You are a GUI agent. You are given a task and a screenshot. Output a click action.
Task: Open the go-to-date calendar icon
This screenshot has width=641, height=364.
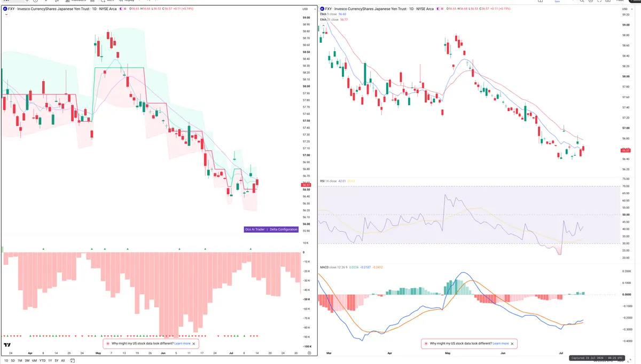(73, 361)
